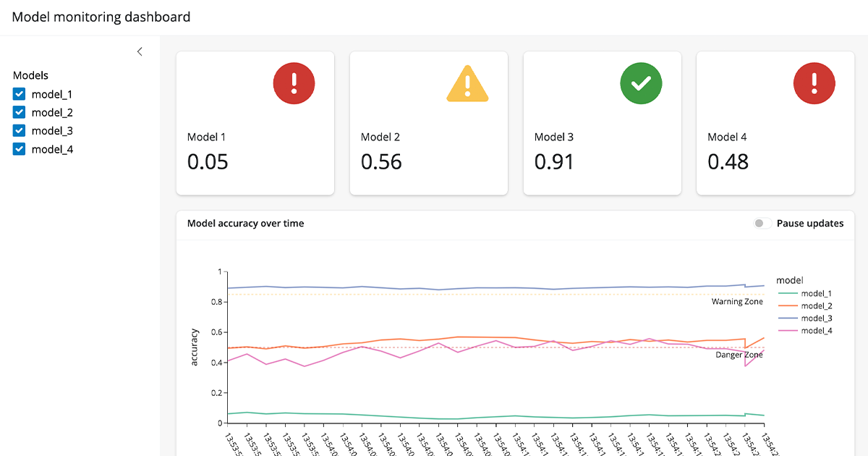
Task: Uncheck the model_2 checkbox
Action: point(20,112)
